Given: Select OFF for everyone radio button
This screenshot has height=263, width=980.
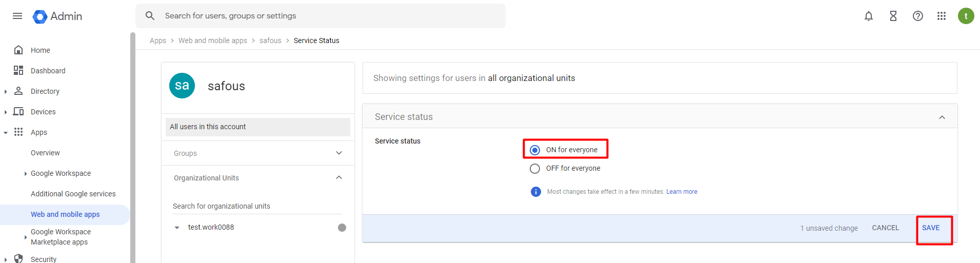Looking at the screenshot, I should click(535, 169).
